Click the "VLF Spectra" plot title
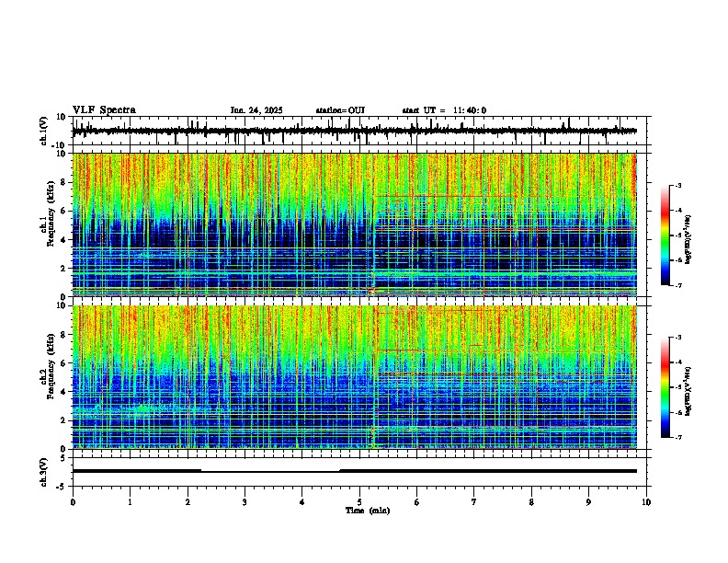 pos(104,110)
